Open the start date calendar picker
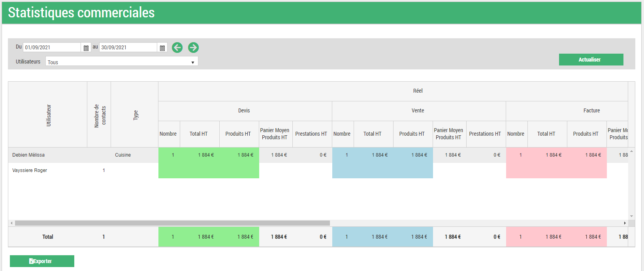The image size is (644, 271). (x=86, y=48)
